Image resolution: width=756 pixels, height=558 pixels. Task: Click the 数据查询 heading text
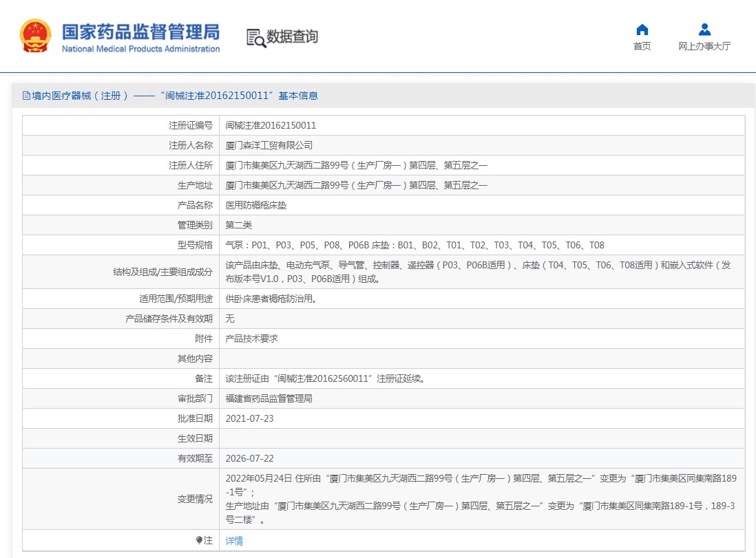(293, 36)
